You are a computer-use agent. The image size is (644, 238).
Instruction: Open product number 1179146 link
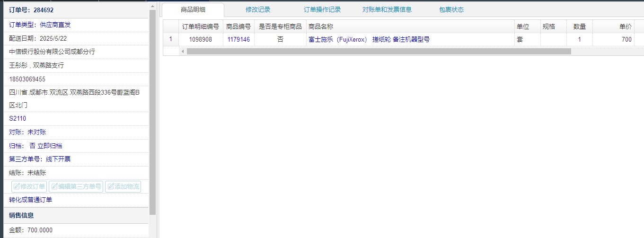238,40
